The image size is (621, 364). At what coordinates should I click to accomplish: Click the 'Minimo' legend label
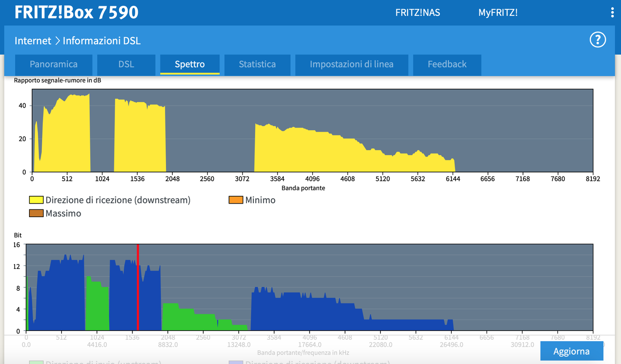tap(261, 200)
